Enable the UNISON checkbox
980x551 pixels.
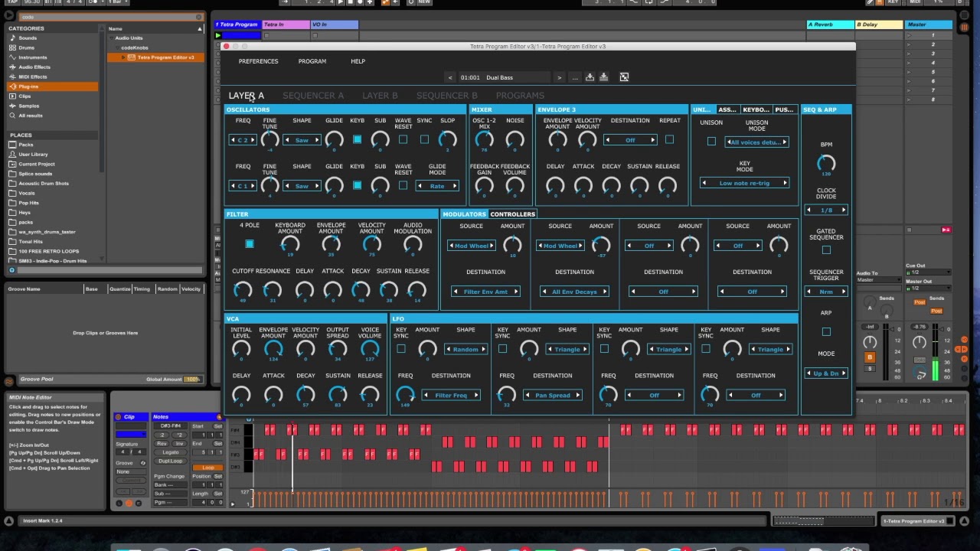tap(711, 142)
